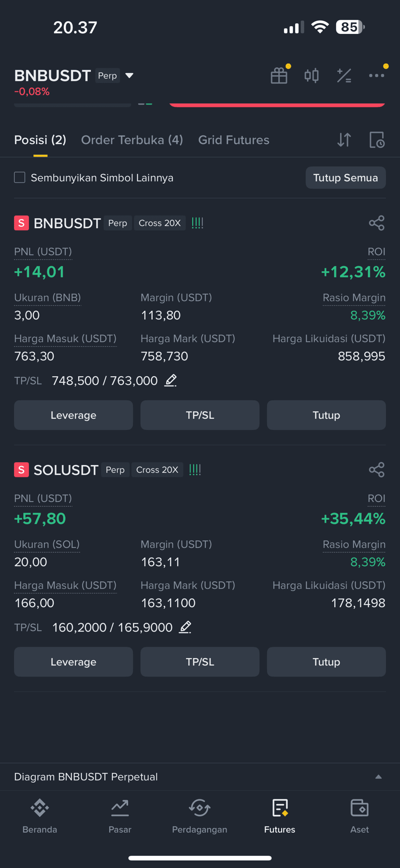Go to Aset in bottom navigation
Viewport: 400px width, 868px height.
(359, 816)
